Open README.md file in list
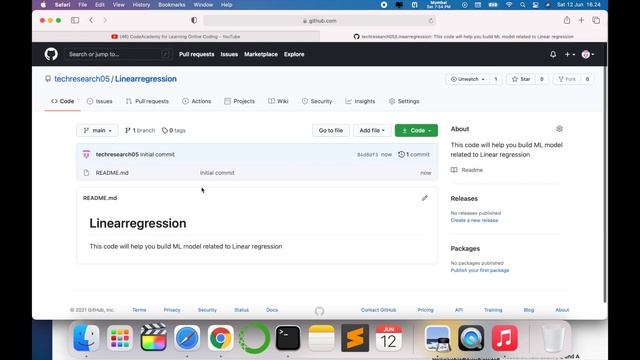The image size is (640, 360). click(112, 173)
